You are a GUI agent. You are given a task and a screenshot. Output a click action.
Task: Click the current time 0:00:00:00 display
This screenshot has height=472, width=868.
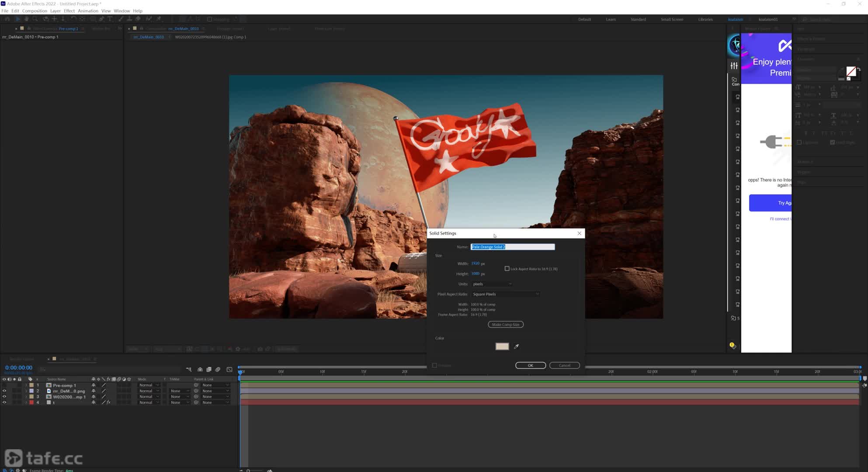[x=19, y=368]
